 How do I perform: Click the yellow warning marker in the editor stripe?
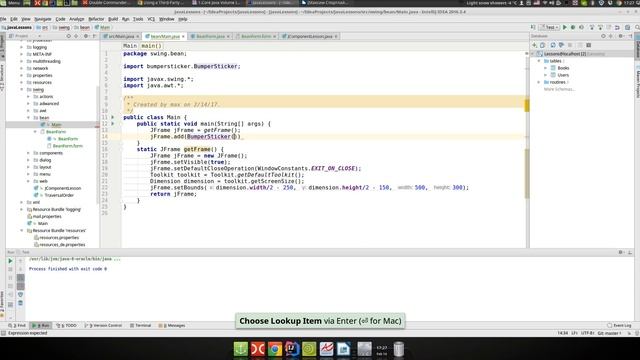[x=527, y=105]
